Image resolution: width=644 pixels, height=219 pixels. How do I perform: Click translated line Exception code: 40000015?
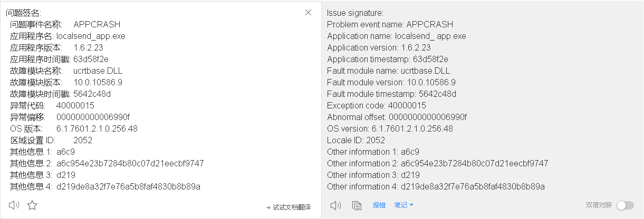tap(377, 105)
